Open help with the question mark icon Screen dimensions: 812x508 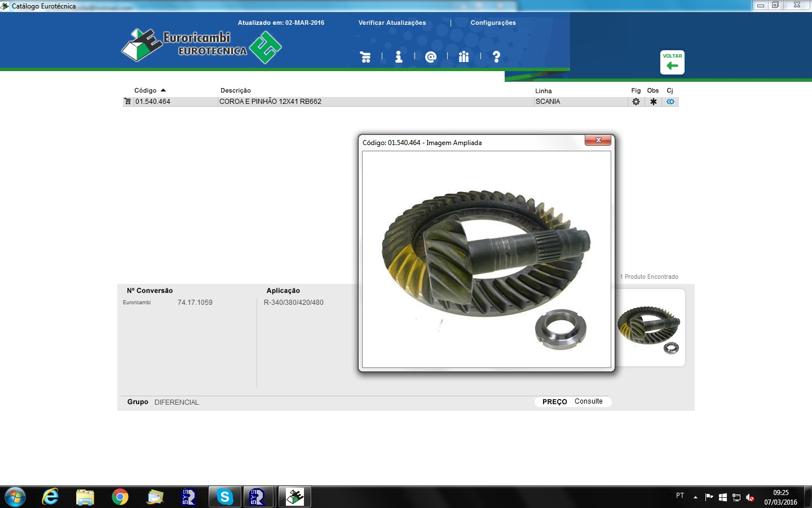(x=496, y=57)
